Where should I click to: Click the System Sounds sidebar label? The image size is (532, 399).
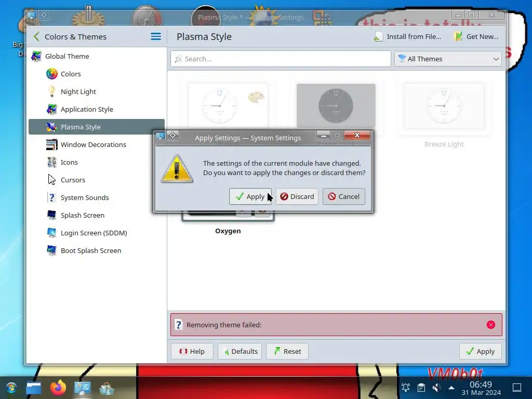[x=85, y=197]
